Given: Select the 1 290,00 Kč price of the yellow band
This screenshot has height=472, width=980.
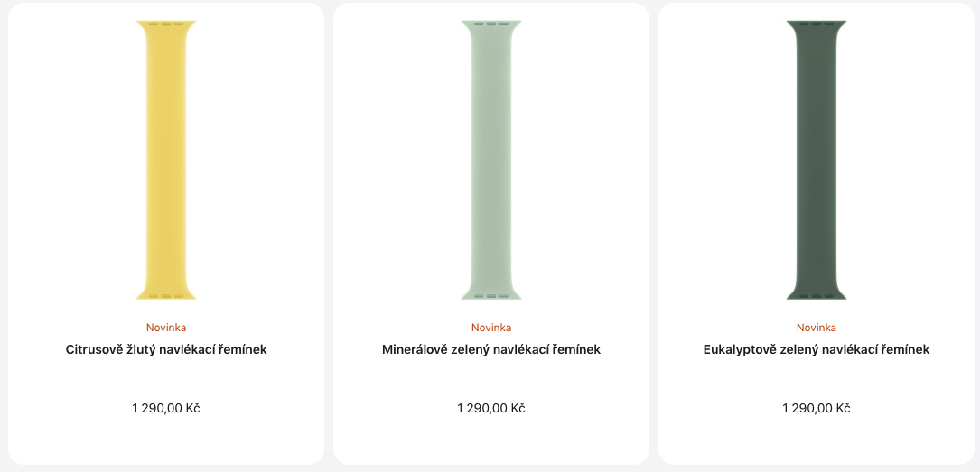Looking at the screenshot, I should point(166,408).
